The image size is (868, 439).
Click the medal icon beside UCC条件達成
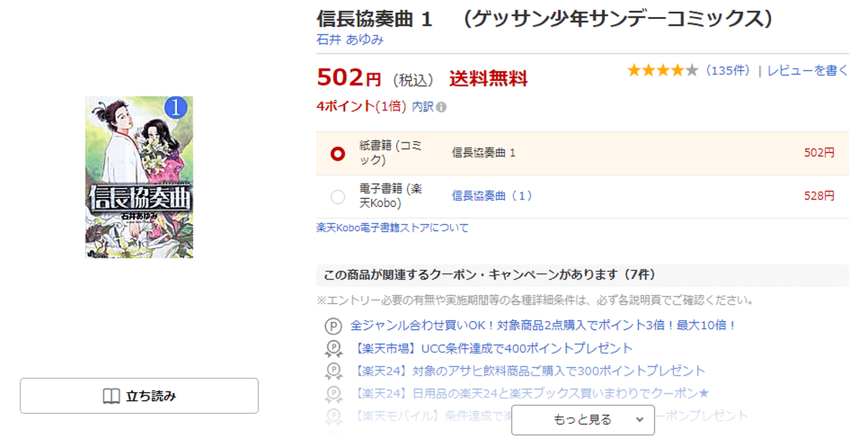click(333, 349)
